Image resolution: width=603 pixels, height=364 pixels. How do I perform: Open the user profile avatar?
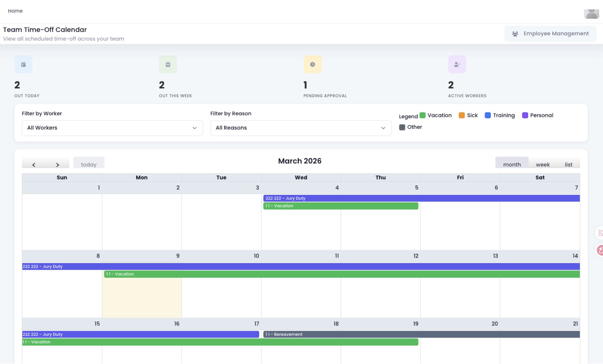[591, 13]
